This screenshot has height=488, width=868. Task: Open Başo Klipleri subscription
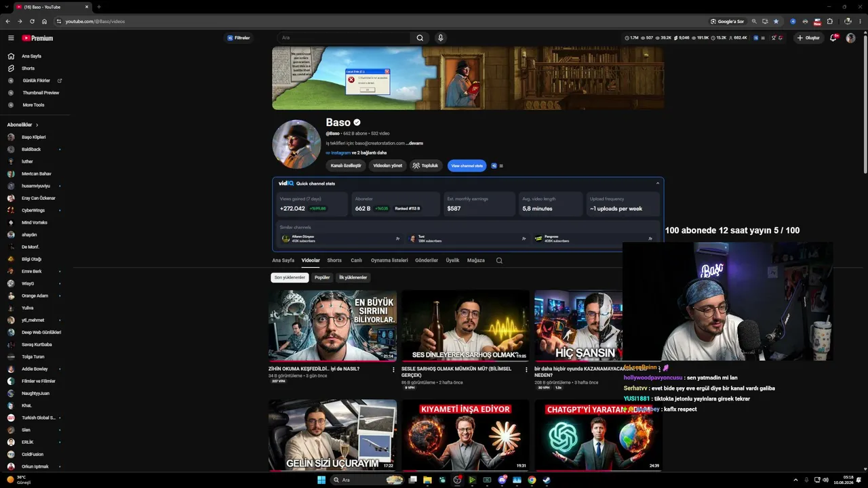(x=34, y=137)
